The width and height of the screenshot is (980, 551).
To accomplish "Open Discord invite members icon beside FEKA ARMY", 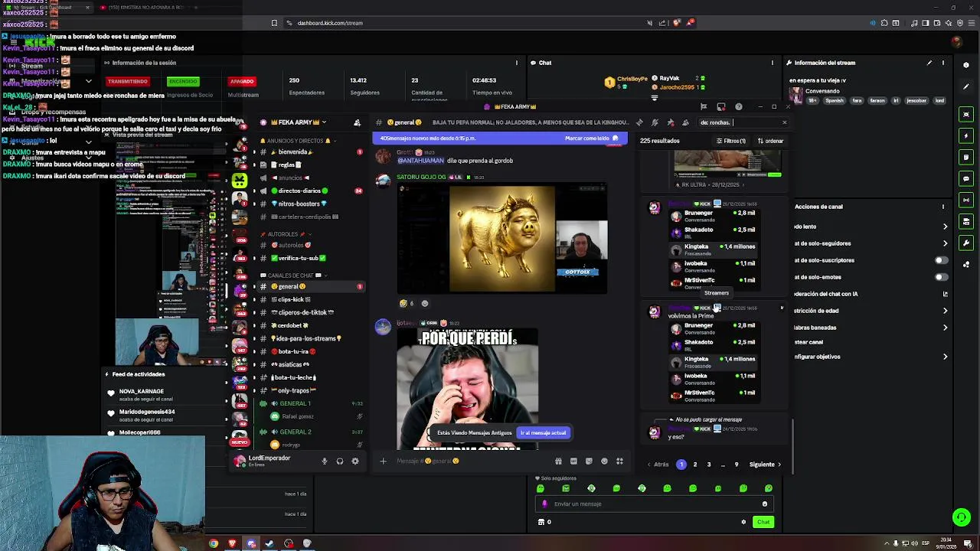I will pyautogui.click(x=357, y=122).
